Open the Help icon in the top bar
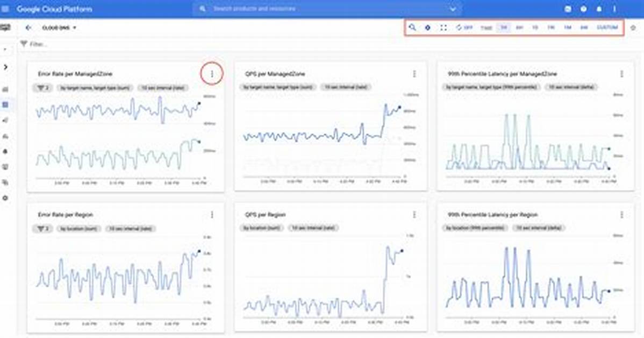 click(584, 9)
